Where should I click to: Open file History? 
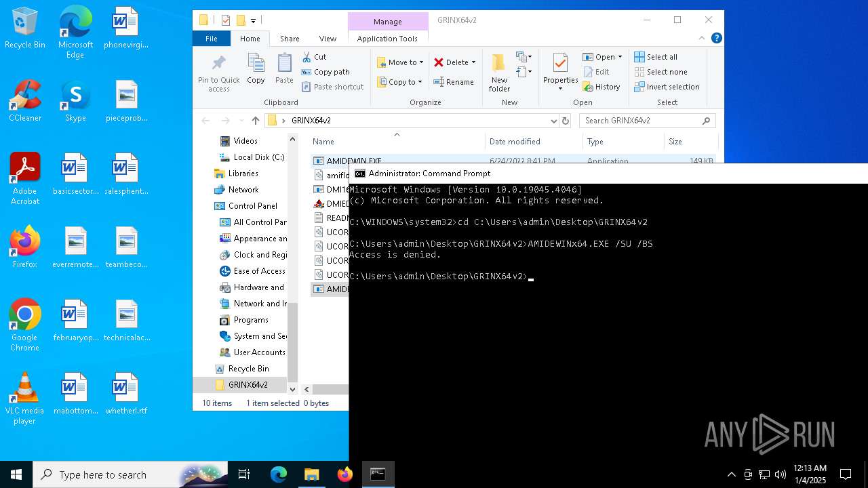coord(601,87)
